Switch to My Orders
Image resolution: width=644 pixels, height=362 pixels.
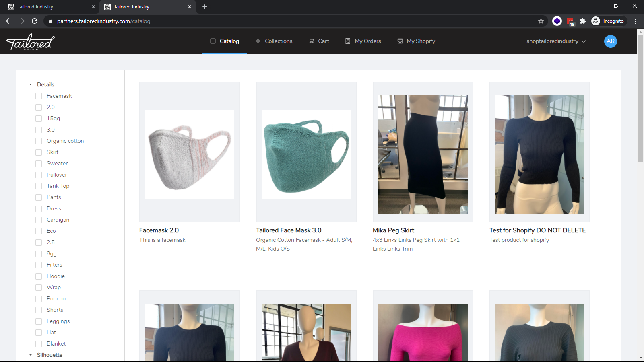(x=363, y=41)
